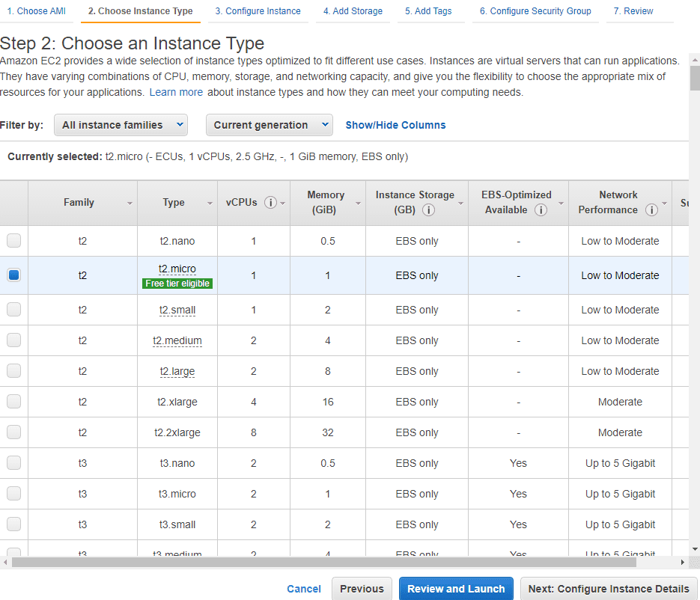Go to 6. Configure Security Group step

tap(536, 11)
